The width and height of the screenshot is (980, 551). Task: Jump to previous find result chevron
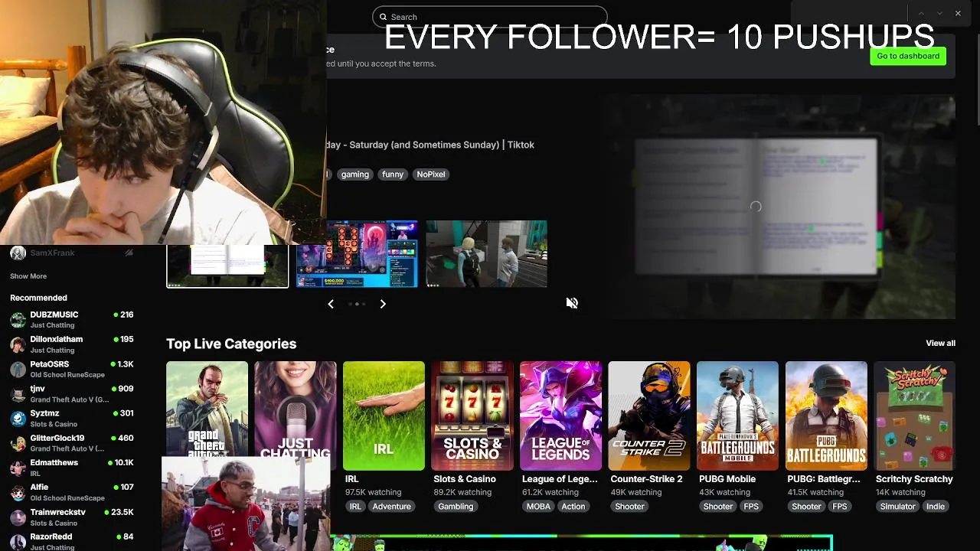point(921,13)
